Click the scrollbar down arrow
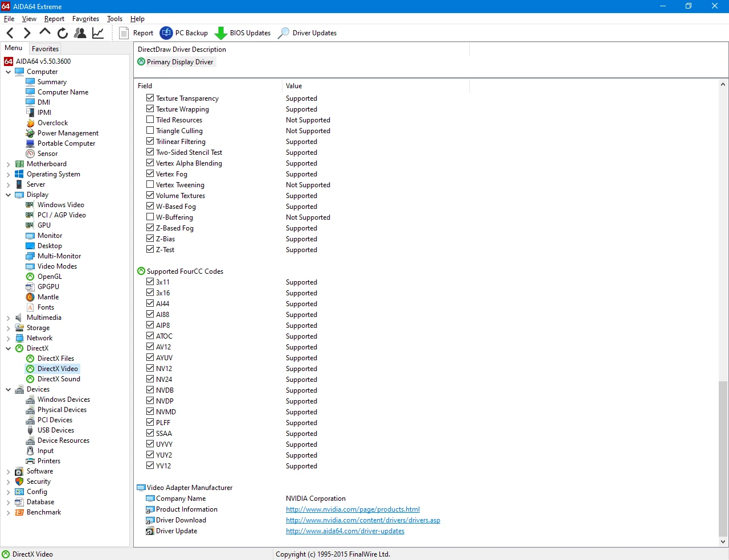729x560 pixels. pos(723,542)
